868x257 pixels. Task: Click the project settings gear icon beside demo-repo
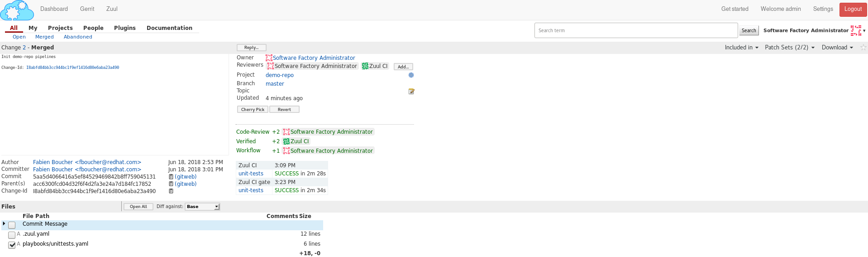tap(411, 75)
